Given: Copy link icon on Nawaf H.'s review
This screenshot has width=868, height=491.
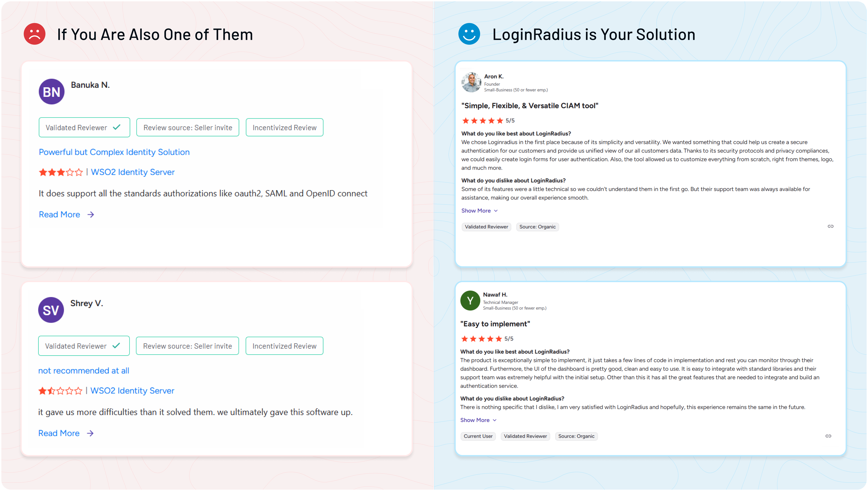Looking at the screenshot, I should (x=828, y=436).
